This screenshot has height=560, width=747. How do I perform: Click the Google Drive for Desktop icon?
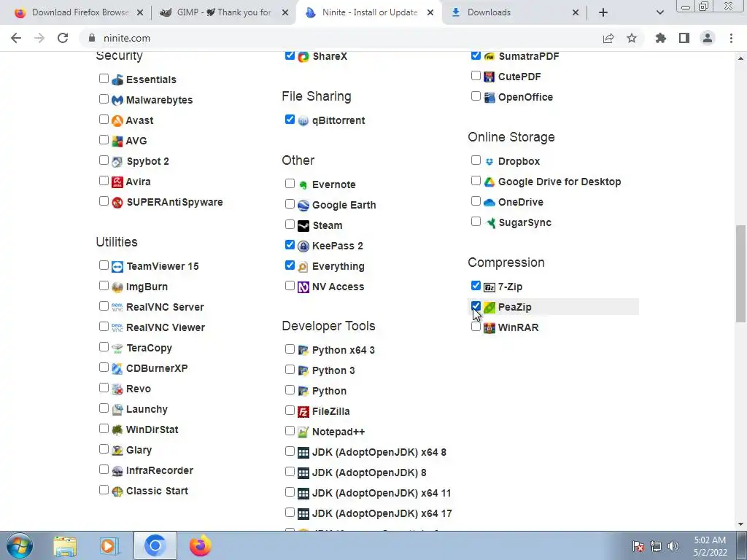(x=489, y=182)
